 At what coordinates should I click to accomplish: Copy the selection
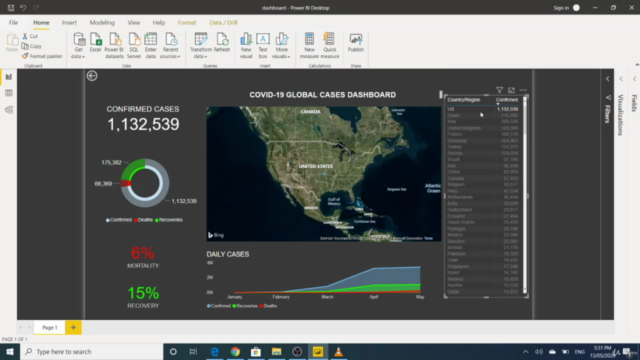coord(32,46)
